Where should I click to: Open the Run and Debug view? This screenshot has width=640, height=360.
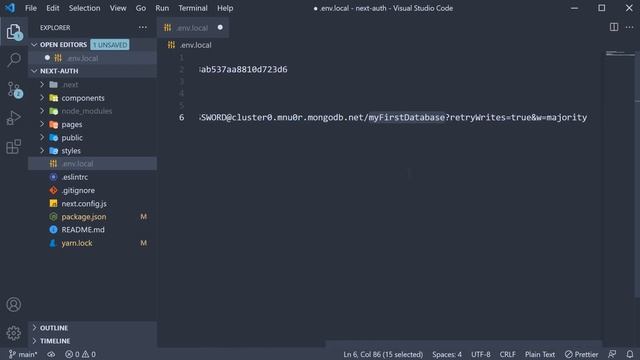pos(14,118)
